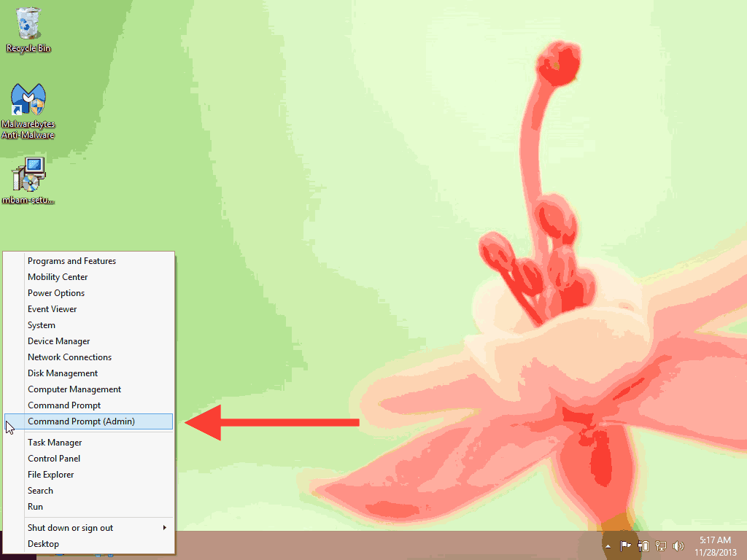The width and height of the screenshot is (747, 560).
Task: Launch Event Viewer
Action: [88, 309]
